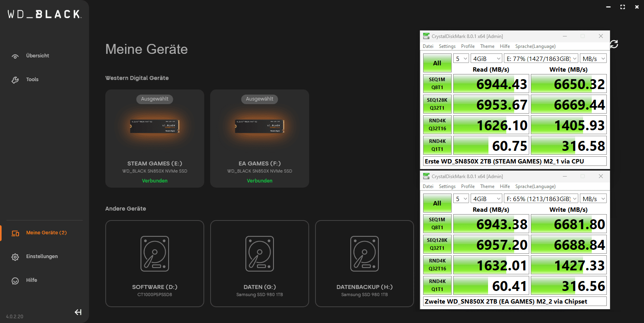
Task: Run SEQ1M Q8T1 test in the upper CrystalDiskMark
Action: coord(437,84)
